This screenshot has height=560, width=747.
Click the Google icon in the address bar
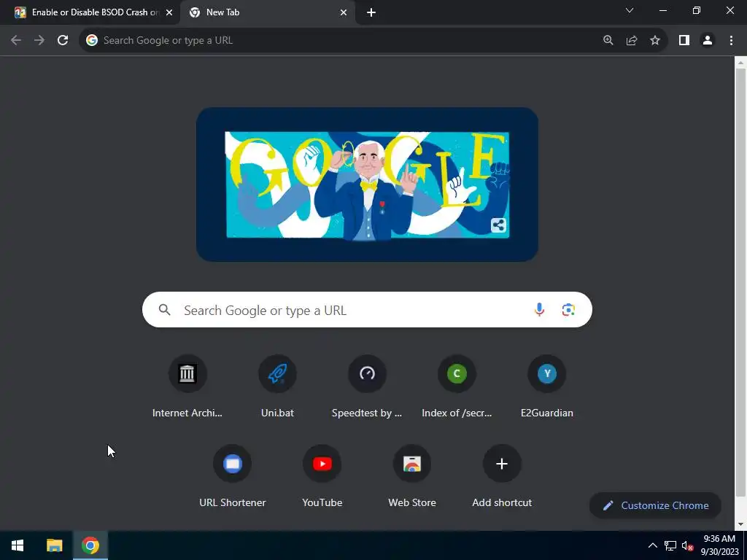point(92,41)
